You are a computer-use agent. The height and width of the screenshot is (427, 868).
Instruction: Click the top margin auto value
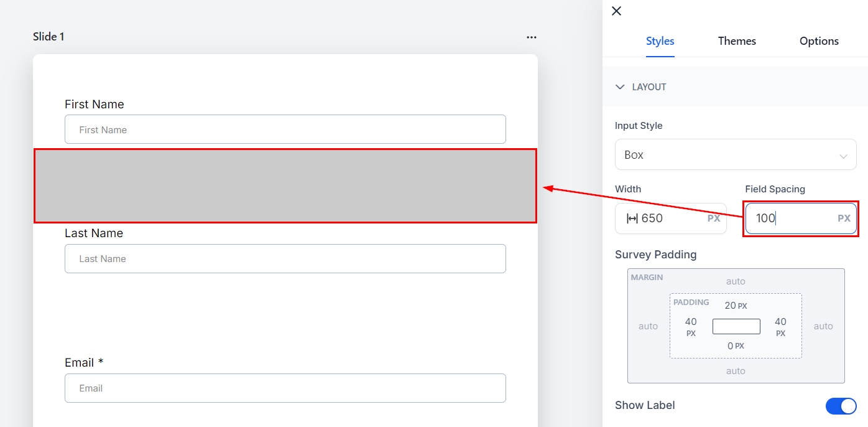tap(736, 281)
